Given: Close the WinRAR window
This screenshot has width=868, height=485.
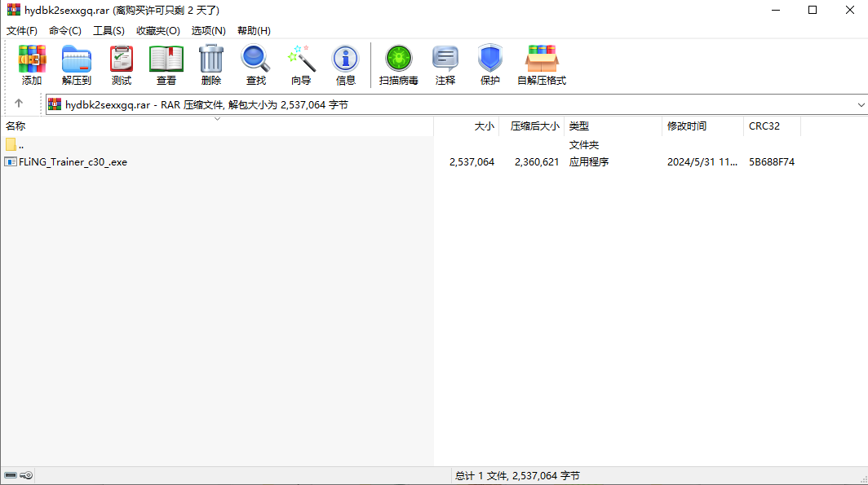Looking at the screenshot, I should (850, 10).
